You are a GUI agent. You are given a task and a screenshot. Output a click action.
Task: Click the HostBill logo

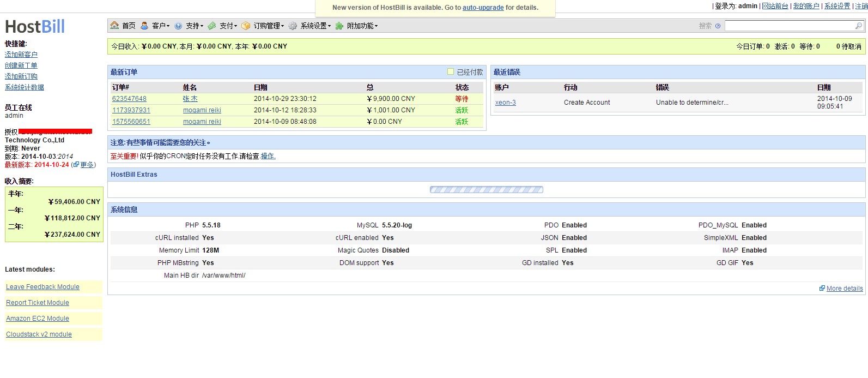(35, 26)
